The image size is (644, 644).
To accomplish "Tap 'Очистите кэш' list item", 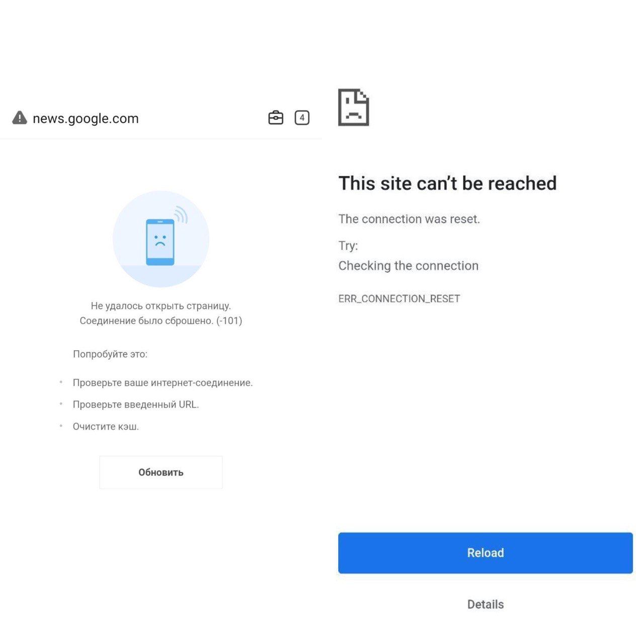I will pyautogui.click(x=106, y=427).
